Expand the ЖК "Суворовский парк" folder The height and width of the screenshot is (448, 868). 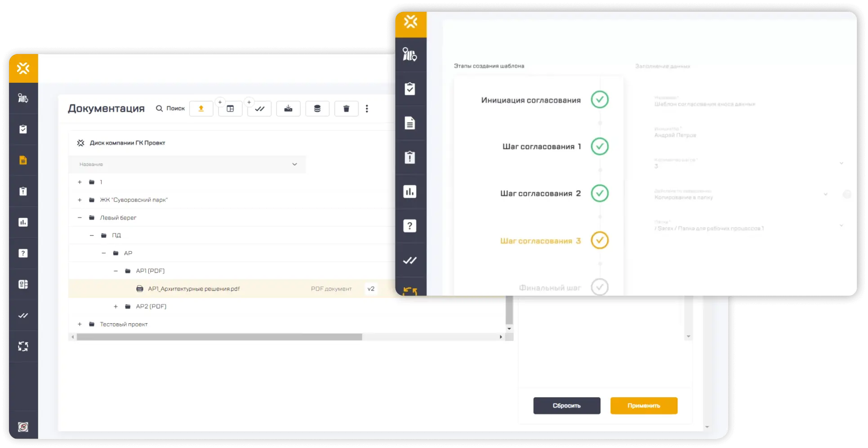click(80, 200)
